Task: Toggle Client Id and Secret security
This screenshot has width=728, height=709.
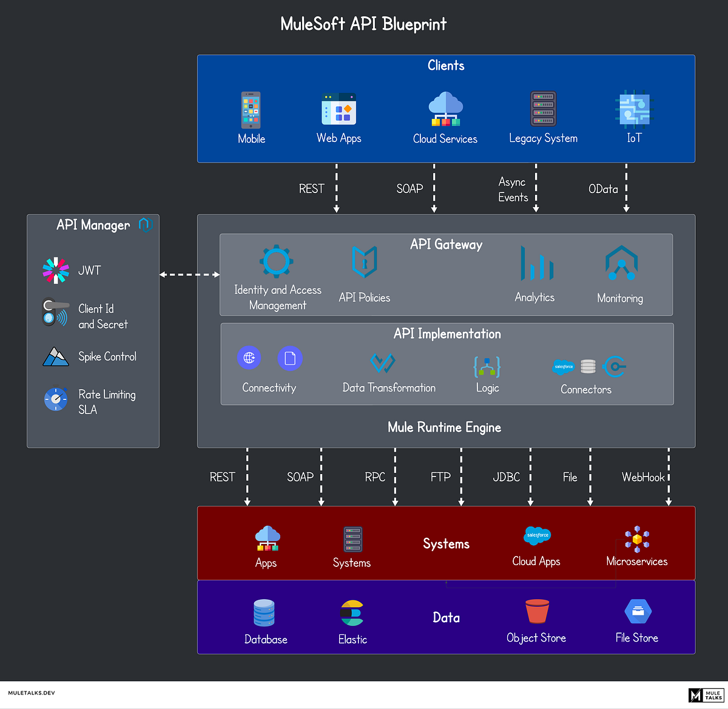Action: coord(55,313)
